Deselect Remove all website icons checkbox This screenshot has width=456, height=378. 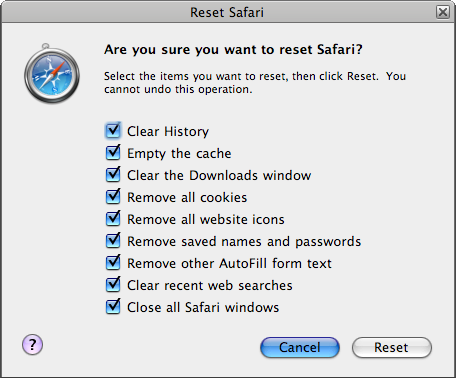click(x=113, y=219)
